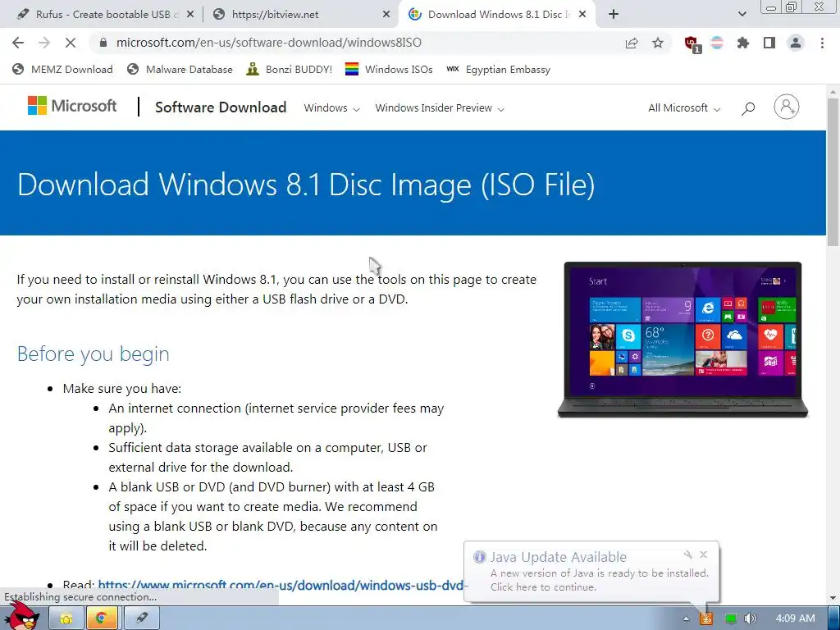Close the Rufus tab

189,15
